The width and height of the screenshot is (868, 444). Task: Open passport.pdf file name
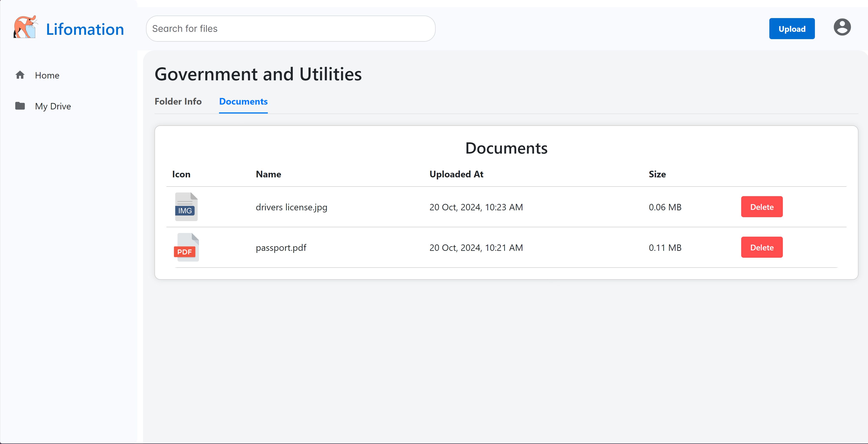pyautogui.click(x=281, y=248)
